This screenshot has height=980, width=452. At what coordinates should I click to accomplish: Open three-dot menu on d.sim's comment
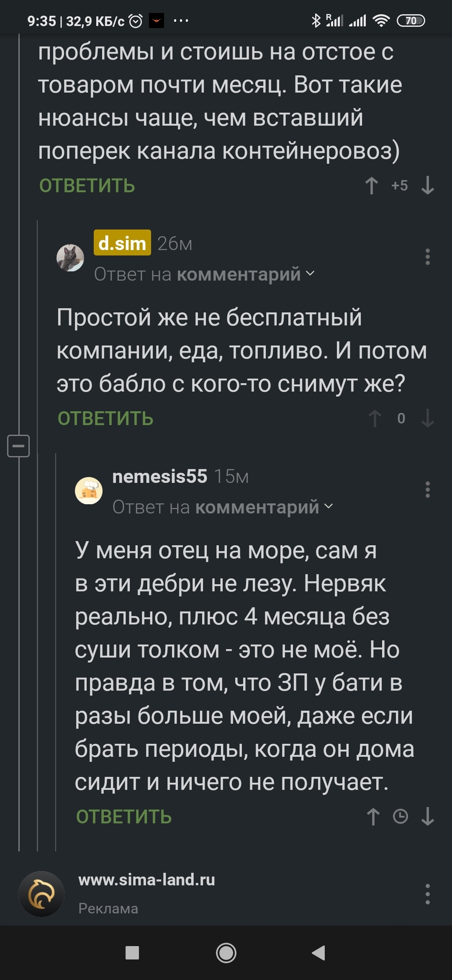[427, 257]
